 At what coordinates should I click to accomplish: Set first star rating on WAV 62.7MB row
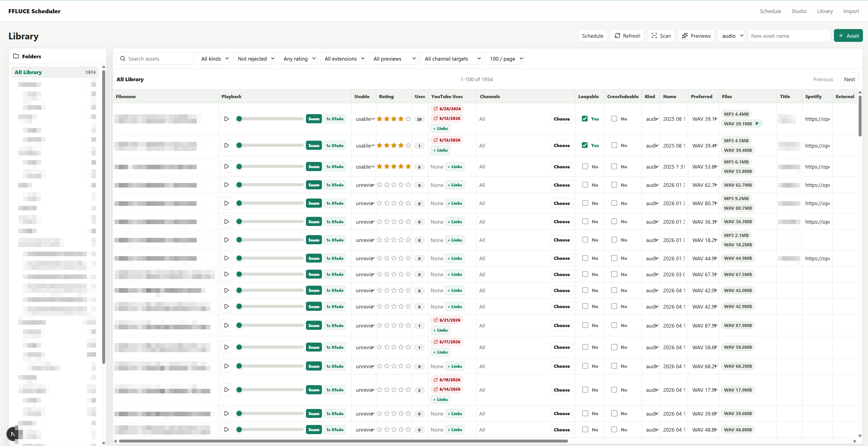coord(379,185)
